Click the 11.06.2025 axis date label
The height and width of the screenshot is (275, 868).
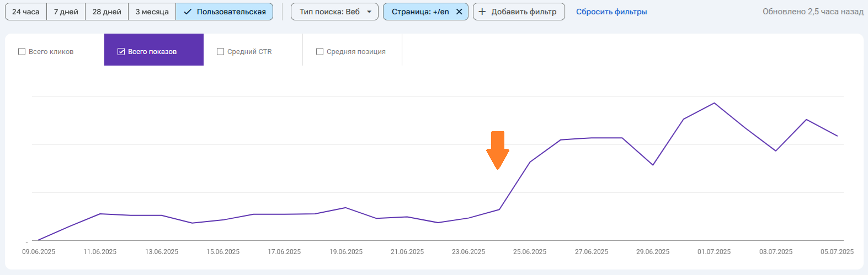(100, 252)
